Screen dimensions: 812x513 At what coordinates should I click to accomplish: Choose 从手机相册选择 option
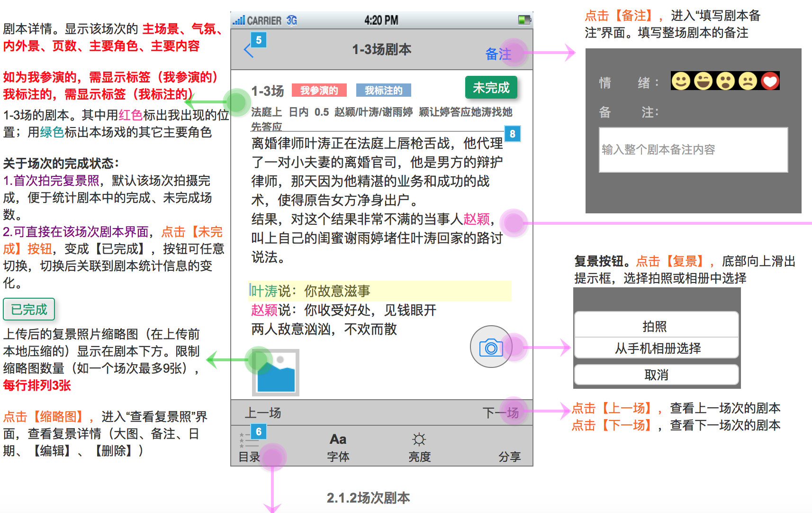(656, 348)
